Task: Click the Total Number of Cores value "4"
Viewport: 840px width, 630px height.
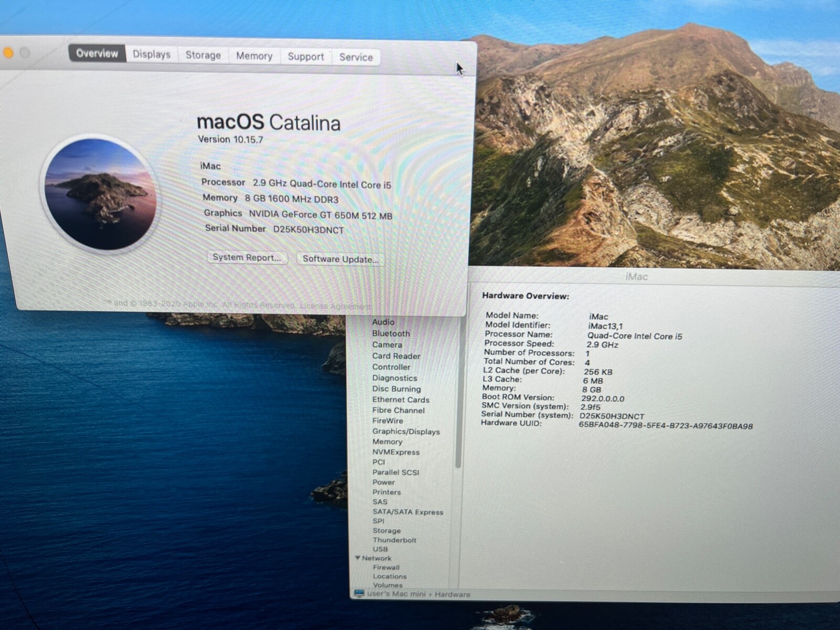Action: 587,362
